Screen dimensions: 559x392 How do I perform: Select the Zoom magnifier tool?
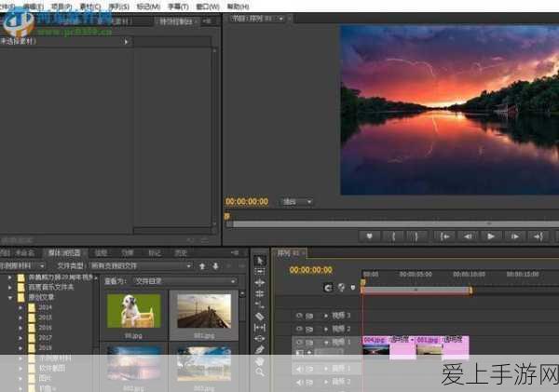click(x=260, y=372)
